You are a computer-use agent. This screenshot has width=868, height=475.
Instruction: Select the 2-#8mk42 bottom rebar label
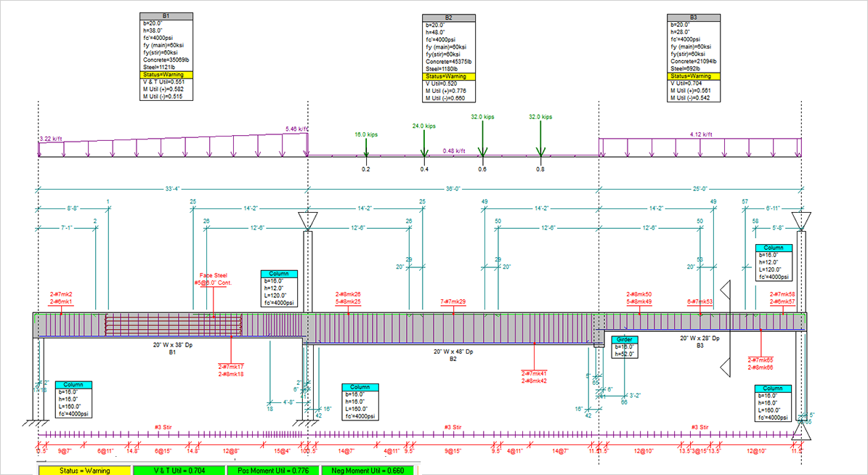534,381
